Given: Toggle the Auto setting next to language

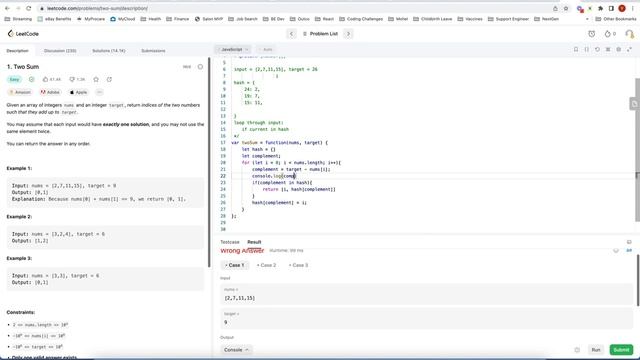Looking at the screenshot, I should pos(267,49).
